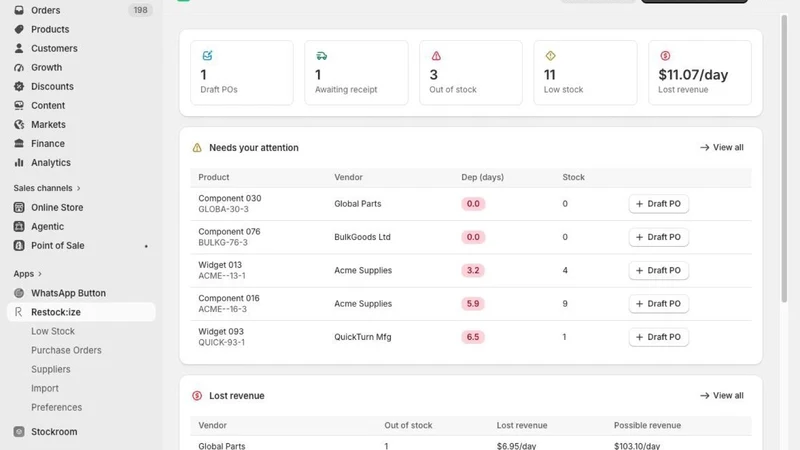Click SKU ACME--13-1

tap(222, 276)
